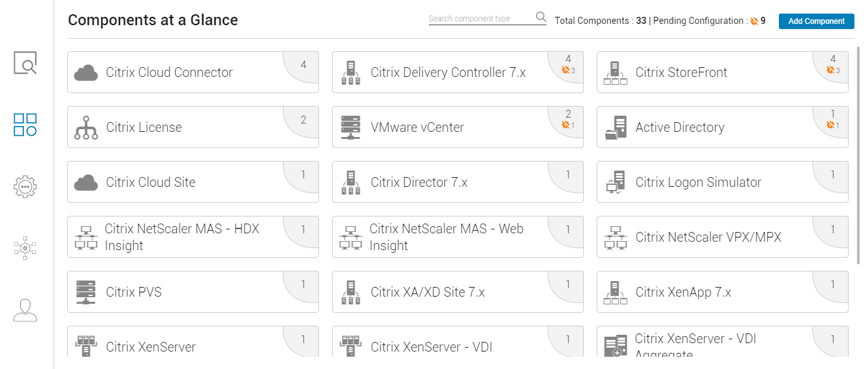Click the Citrix Director 7.x server icon
Screen dimensions: 868x369
click(x=351, y=183)
